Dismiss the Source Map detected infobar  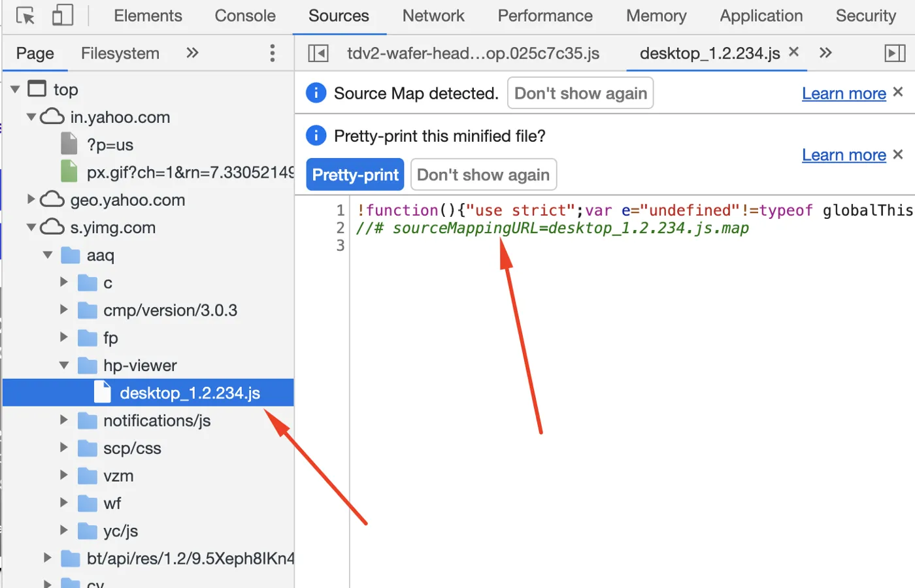pos(898,92)
